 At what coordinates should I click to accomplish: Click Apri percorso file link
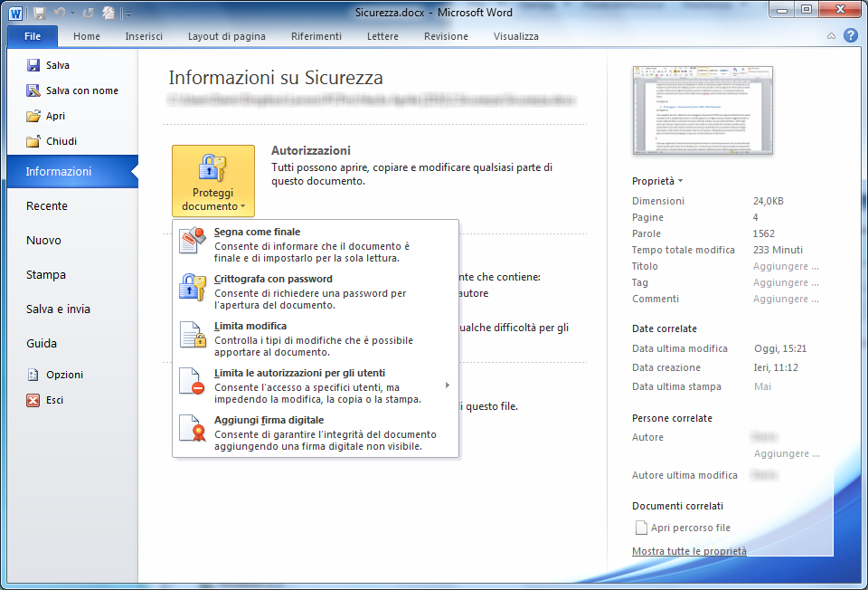[690, 528]
